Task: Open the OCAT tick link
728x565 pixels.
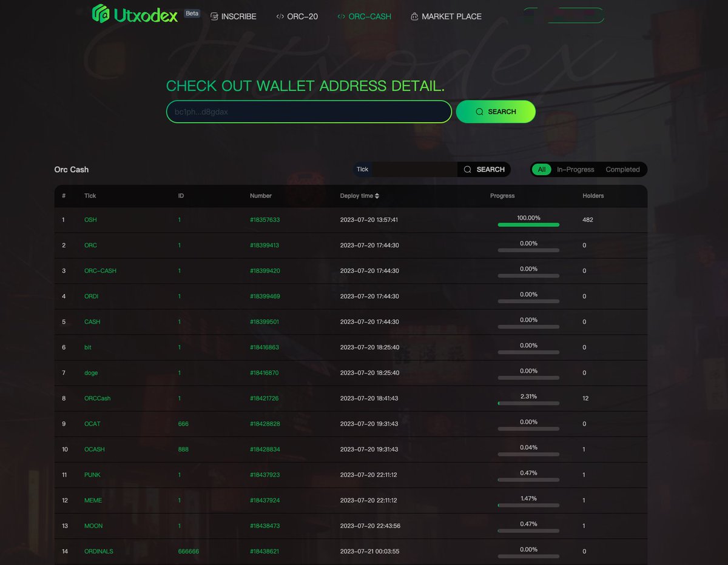Action: pyautogui.click(x=92, y=424)
